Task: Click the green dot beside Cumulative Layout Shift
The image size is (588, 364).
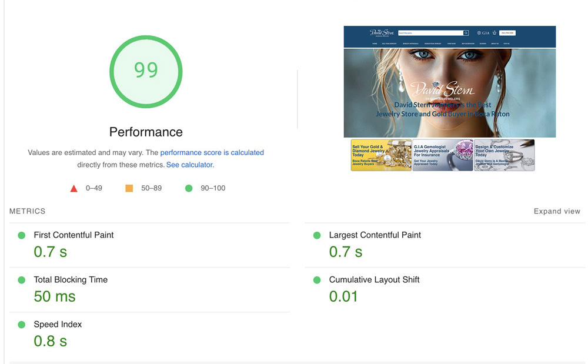Action: pos(317,279)
